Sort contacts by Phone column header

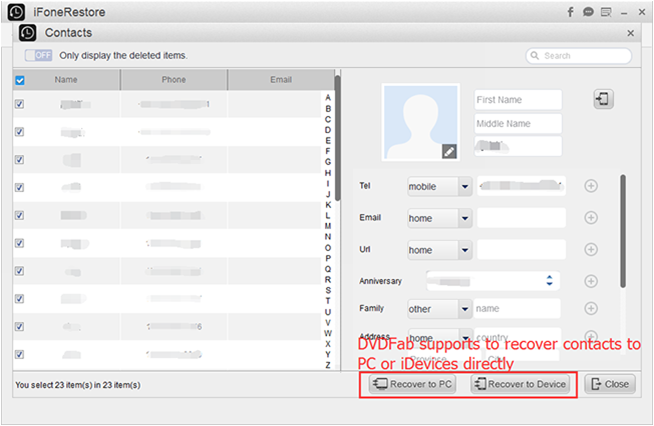click(x=174, y=80)
